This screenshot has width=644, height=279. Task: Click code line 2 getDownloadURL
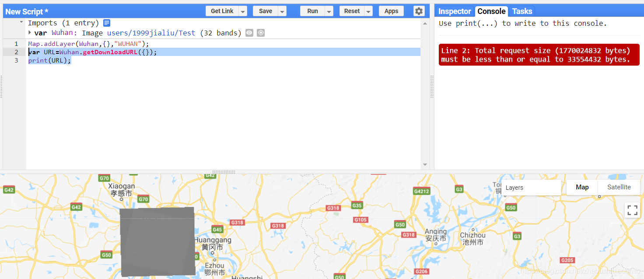92,52
